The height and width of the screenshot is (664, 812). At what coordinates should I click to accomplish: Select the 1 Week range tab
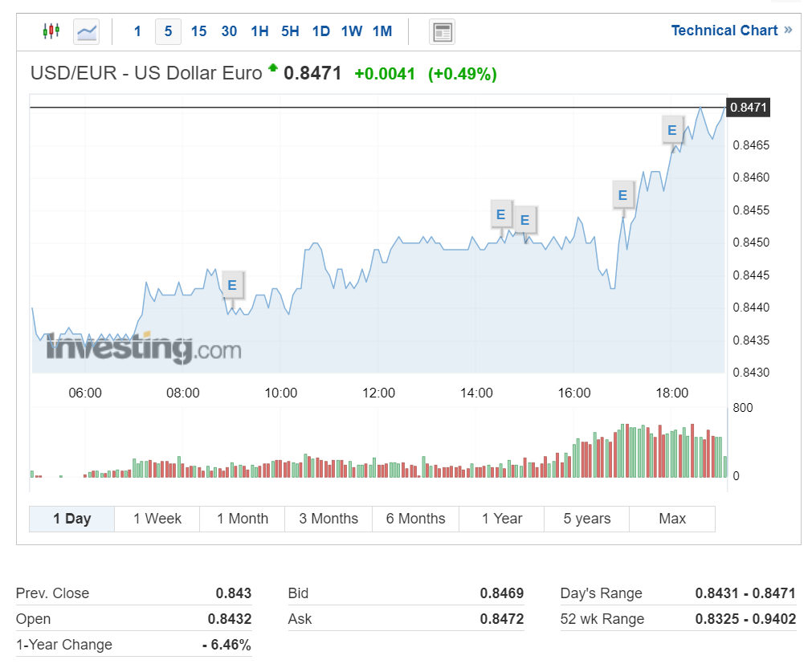pos(157,519)
